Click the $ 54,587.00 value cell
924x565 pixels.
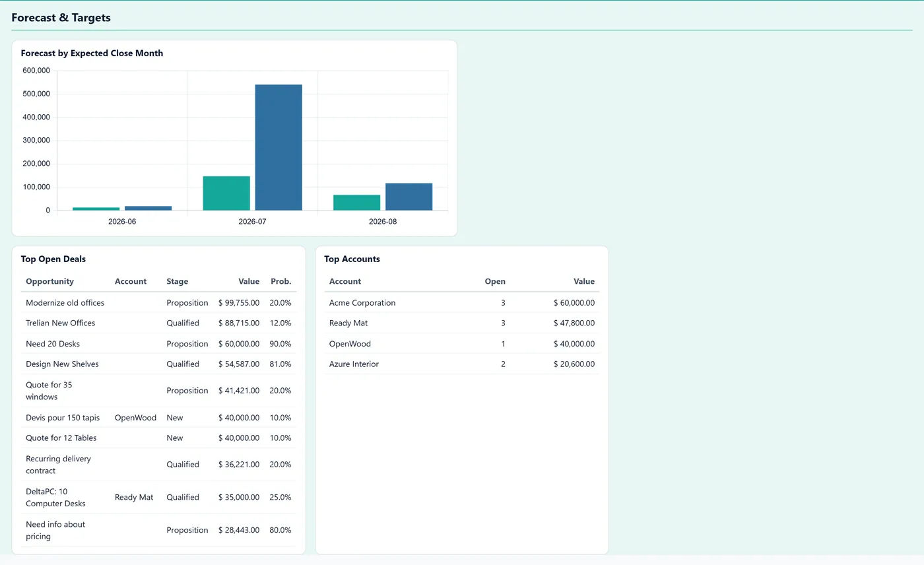[x=239, y=364]
